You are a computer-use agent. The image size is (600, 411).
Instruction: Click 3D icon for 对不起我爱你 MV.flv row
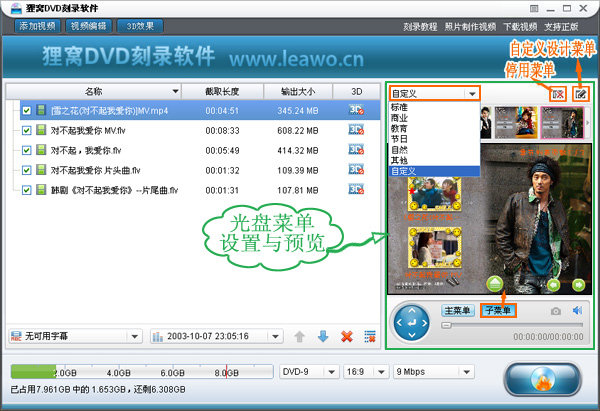coord(356,130)
